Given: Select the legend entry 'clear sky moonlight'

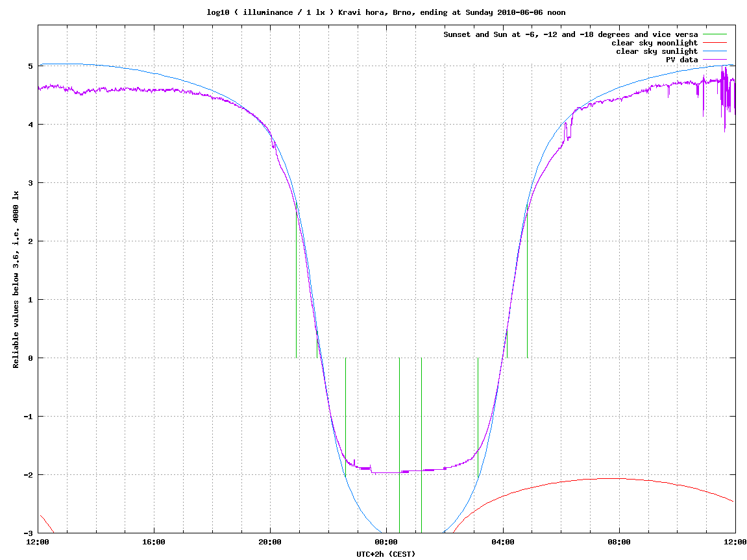Looking at the screenshot, I should click(655, 43).
